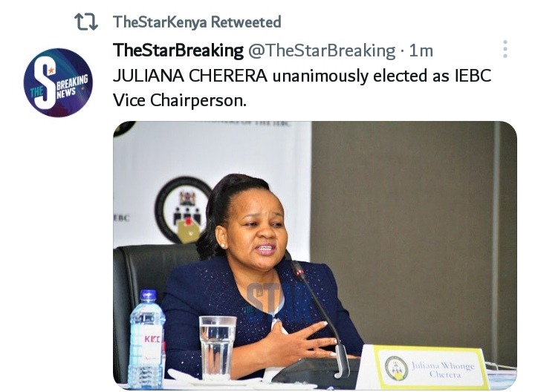This screenshot has width=535, height=392.
Task: Open TheStarBreaking profile avatar
Action: (58, 82)
